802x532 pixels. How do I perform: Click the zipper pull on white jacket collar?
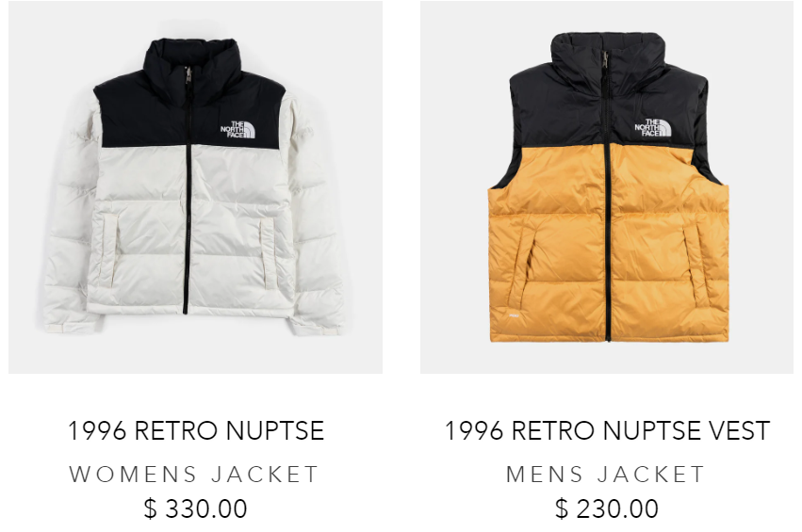(x=188, y=74)
